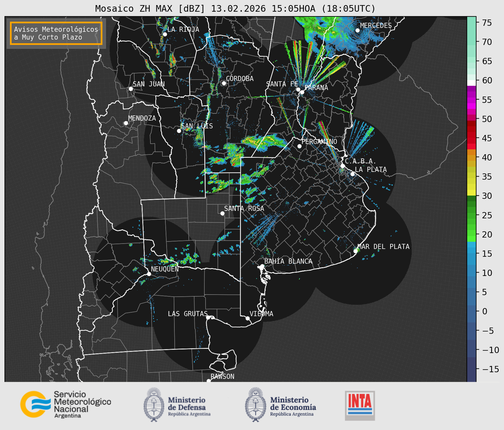Select the San Juan city marker dot
504x430 pixels.
pyautogui.click(x=131, y=89)
